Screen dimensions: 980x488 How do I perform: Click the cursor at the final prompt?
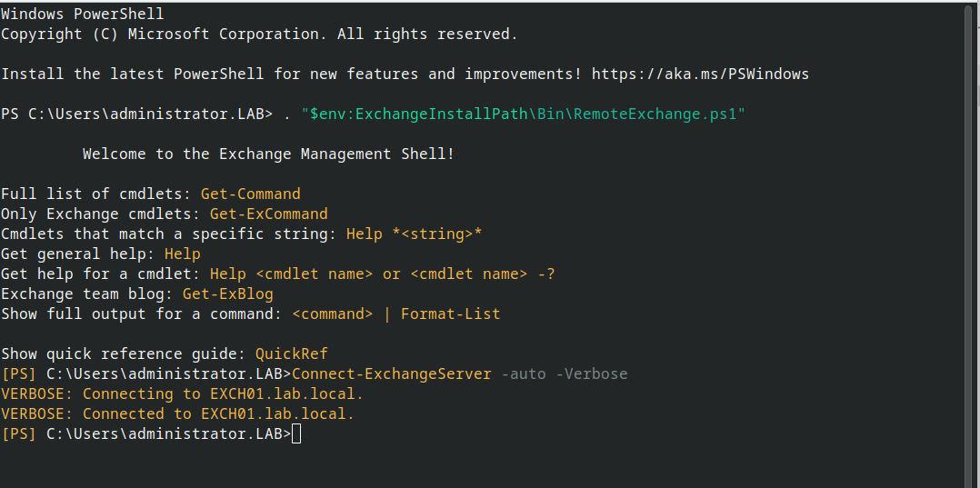(x=296, y=433)
